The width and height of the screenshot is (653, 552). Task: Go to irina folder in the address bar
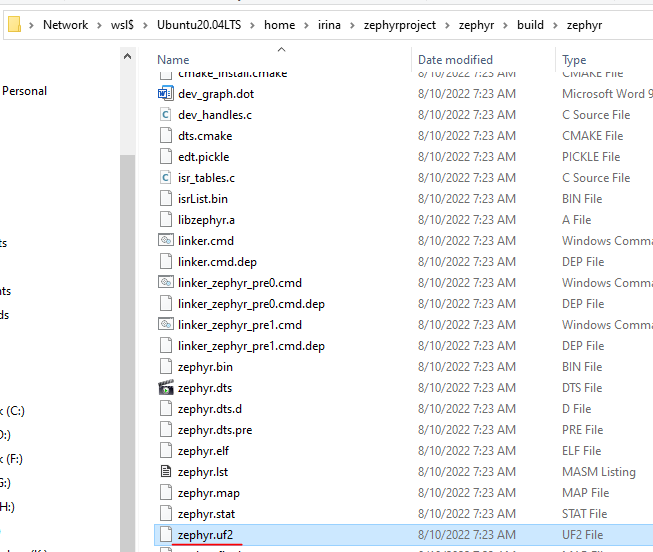tap(329, 25)
